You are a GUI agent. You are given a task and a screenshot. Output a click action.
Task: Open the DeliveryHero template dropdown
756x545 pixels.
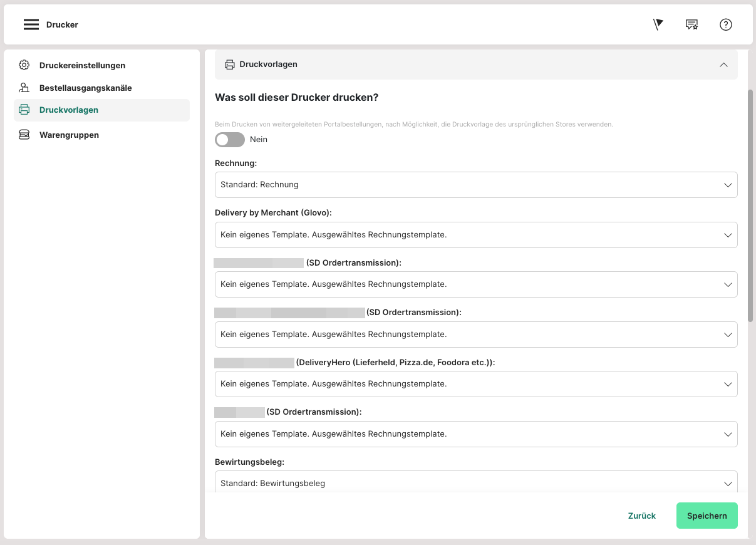click(x=475, y=384)
